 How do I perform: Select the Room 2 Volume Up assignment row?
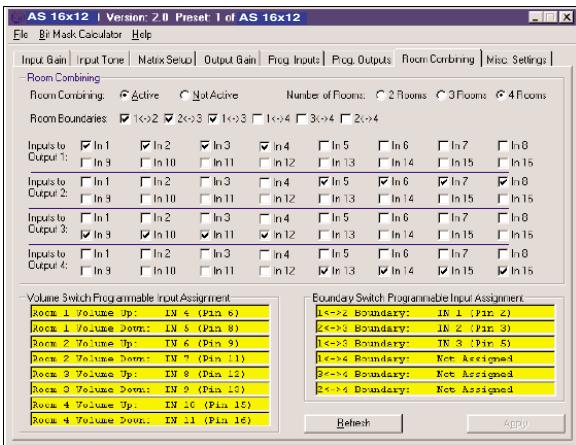pos(150,343)
